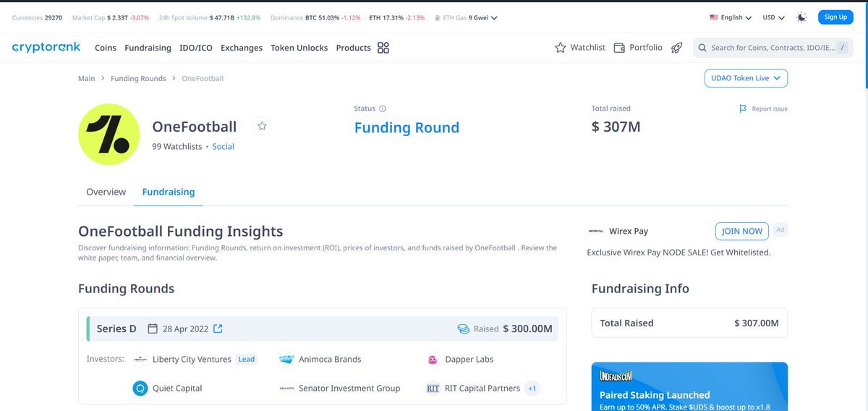Image resolution: width=868 pixels, height=411 pixels.
Task: Open Liberty City Ventures investor link
Action: (x=192, y=360)
